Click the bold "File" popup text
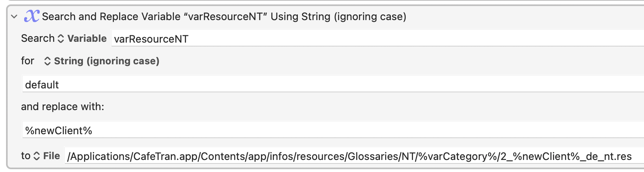Viewport: 644px width, 172px height. point(52,156)
